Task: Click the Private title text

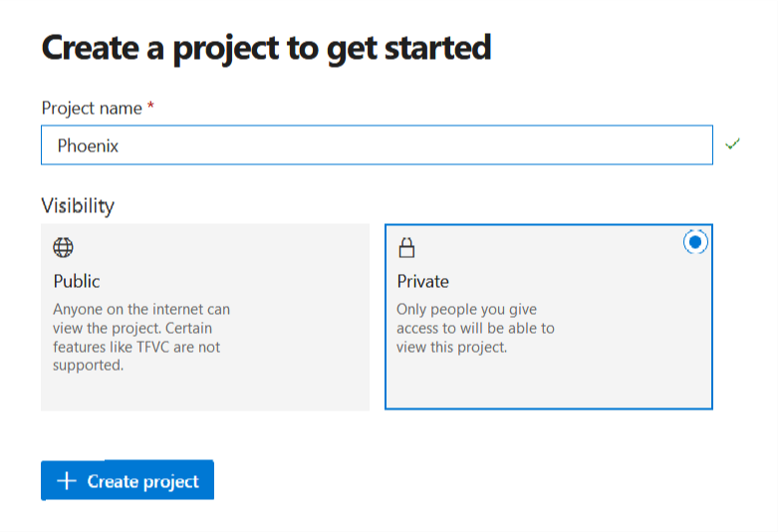Action: (422, 281)
